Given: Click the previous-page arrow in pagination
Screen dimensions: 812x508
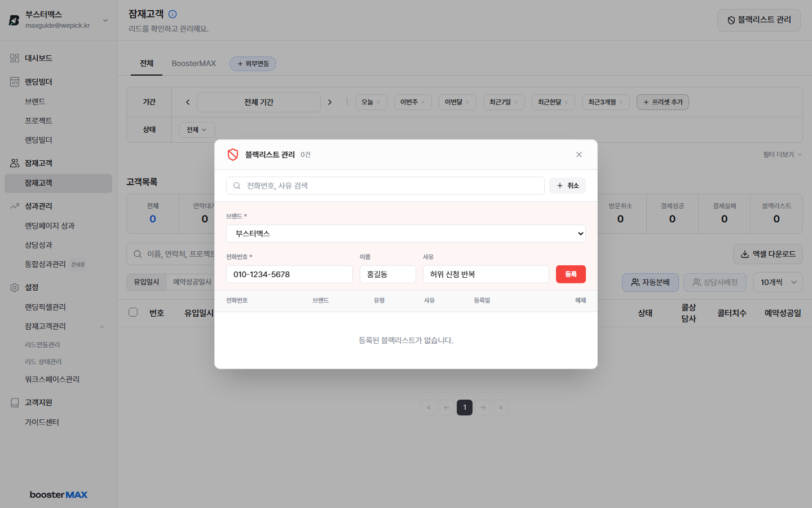Looking at the screenshot, I should point(447,408).
